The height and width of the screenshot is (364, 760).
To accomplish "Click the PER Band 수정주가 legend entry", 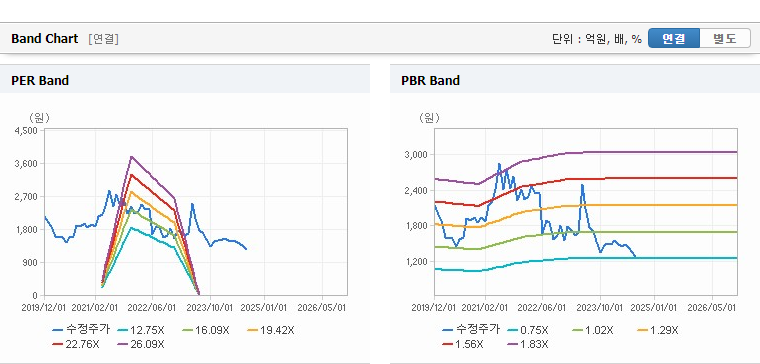I will 81,330.
